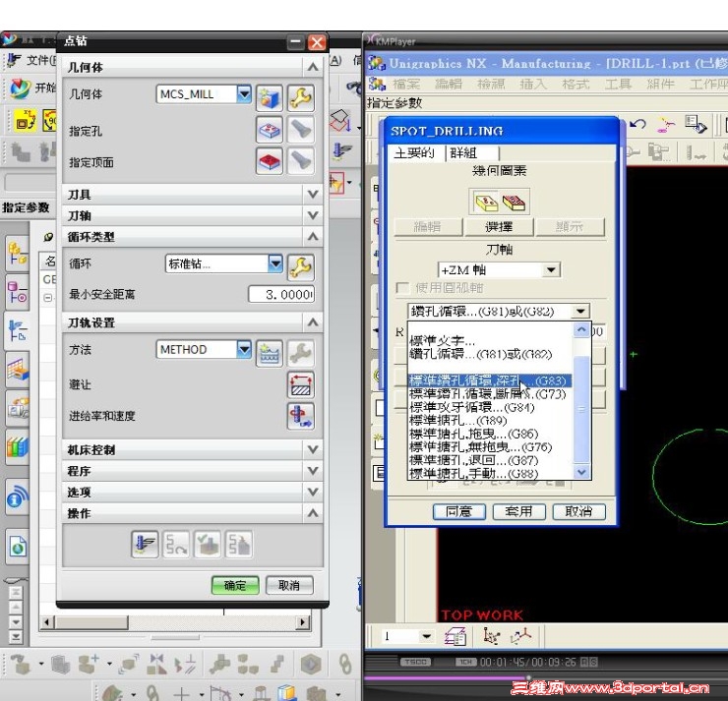Viewport: 728px width, 701px height.
Task: Toggle 使用圓弧軸 checkbox
Action: click(402, 288)
